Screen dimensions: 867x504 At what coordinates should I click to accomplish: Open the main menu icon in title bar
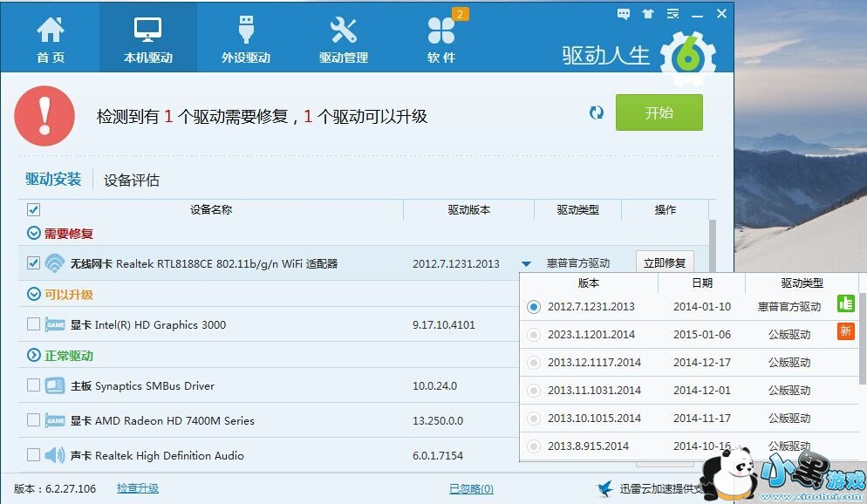coord(672,14)
